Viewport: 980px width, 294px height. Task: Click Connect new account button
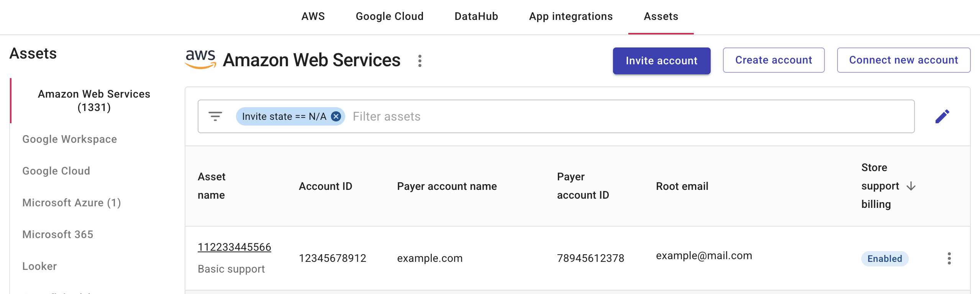point(903,60)
